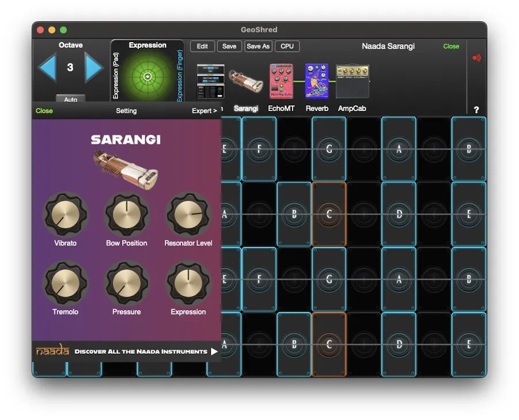Viewport: 519px width, 420px height.
Task: Tap the orange C key in bottom row
Action: click(x=329, y=344)
